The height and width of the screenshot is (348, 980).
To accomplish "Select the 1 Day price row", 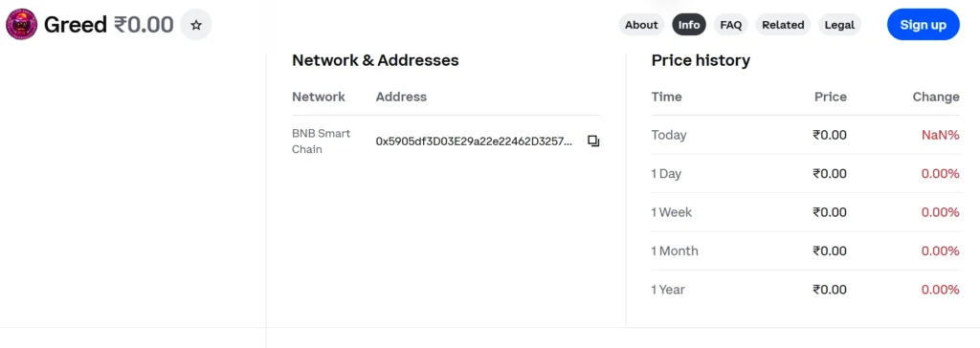I will 805,174.
